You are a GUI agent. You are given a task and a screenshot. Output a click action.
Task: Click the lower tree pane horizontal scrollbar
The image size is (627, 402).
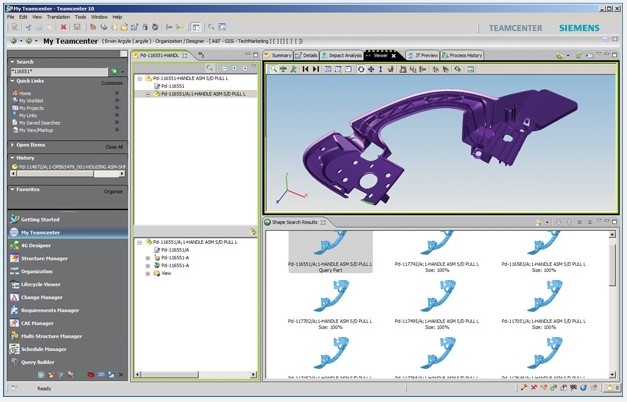[196, 374]
